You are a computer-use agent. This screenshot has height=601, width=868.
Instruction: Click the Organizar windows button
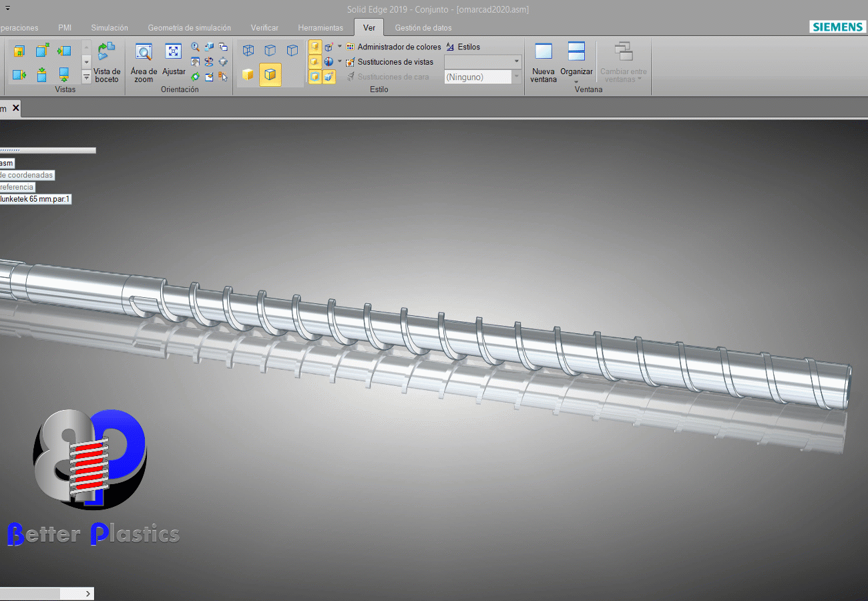[576, 58]
